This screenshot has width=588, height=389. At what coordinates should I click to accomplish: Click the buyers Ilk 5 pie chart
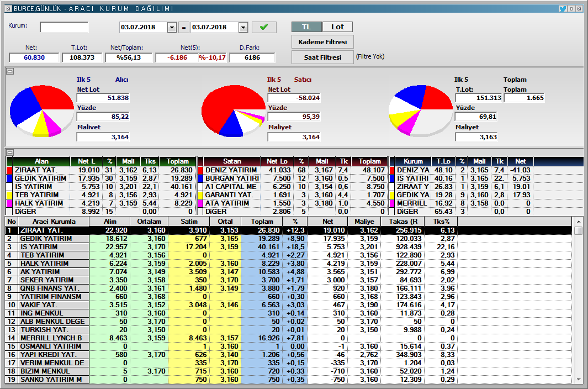pos(41,111)
